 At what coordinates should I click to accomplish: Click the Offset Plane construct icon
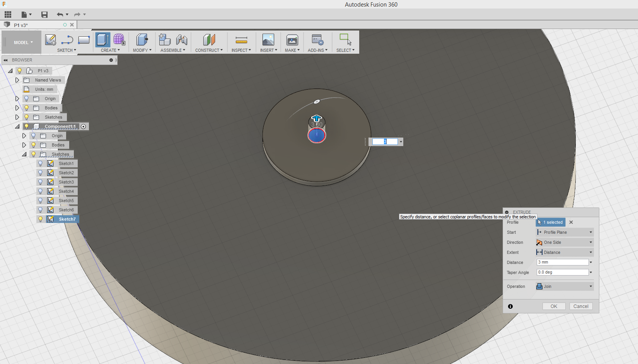tap(209, 39)
